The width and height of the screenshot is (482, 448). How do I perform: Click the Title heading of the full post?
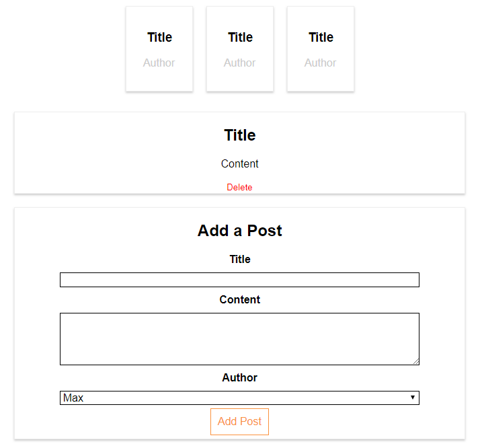(240, 135)
